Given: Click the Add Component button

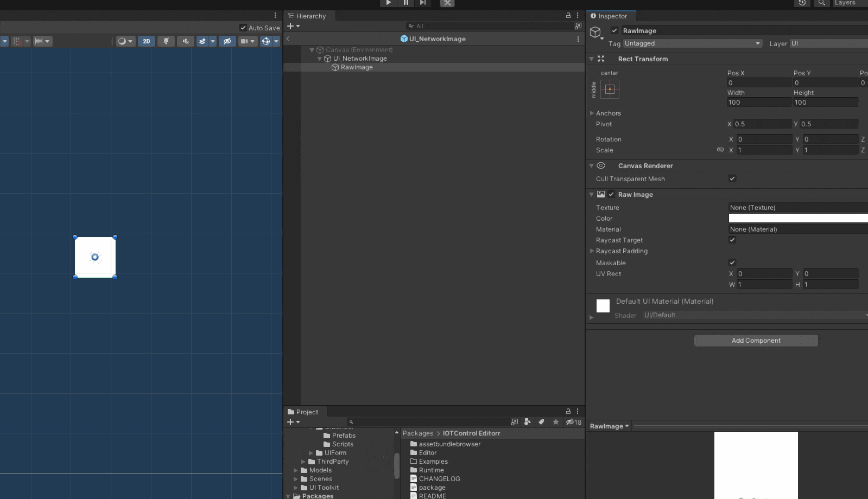Looking at the screenshot, I should click(x=756, y=341).
